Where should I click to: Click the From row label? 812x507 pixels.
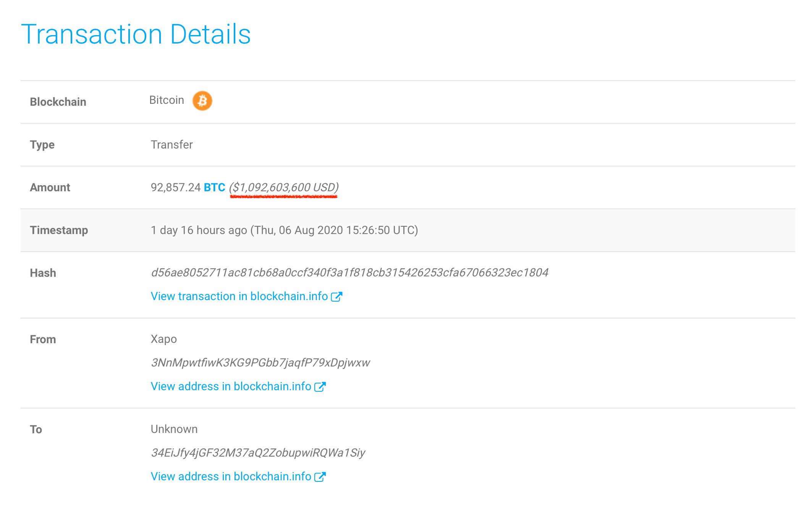(x=43, y=339)
